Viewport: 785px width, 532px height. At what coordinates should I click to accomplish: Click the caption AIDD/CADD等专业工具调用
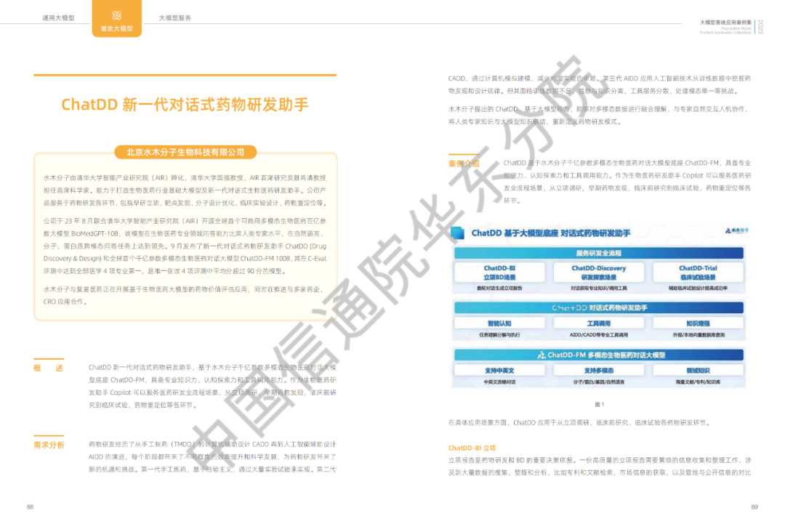click(599, 335)
